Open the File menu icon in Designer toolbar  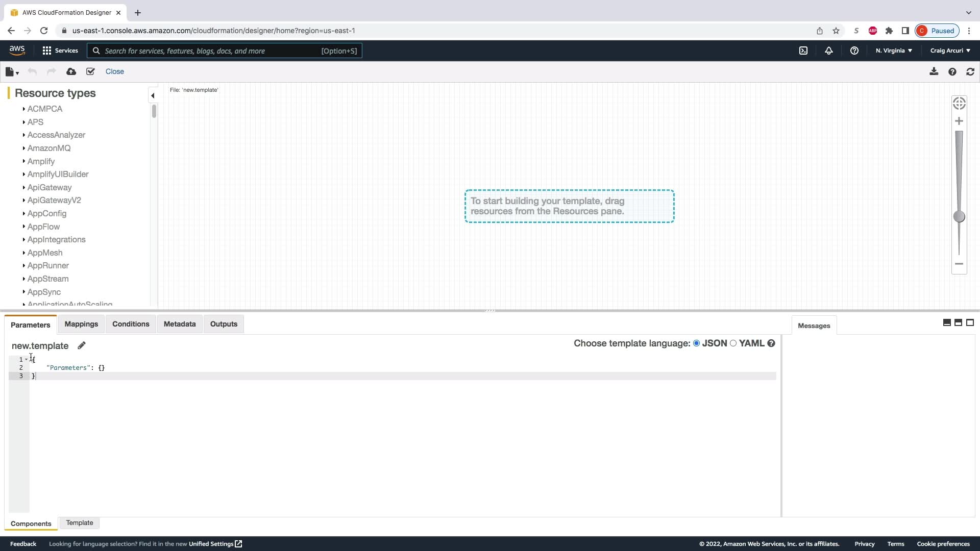[11, 72]
